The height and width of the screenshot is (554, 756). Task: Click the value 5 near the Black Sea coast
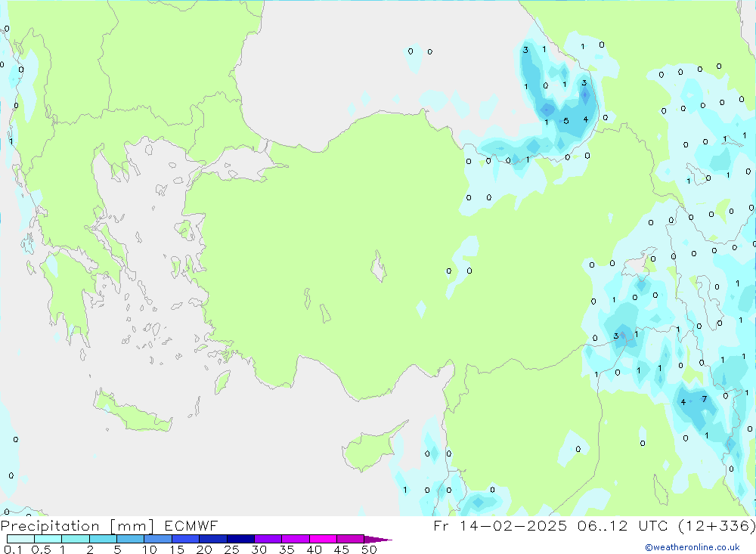click(x=565, y=121)
